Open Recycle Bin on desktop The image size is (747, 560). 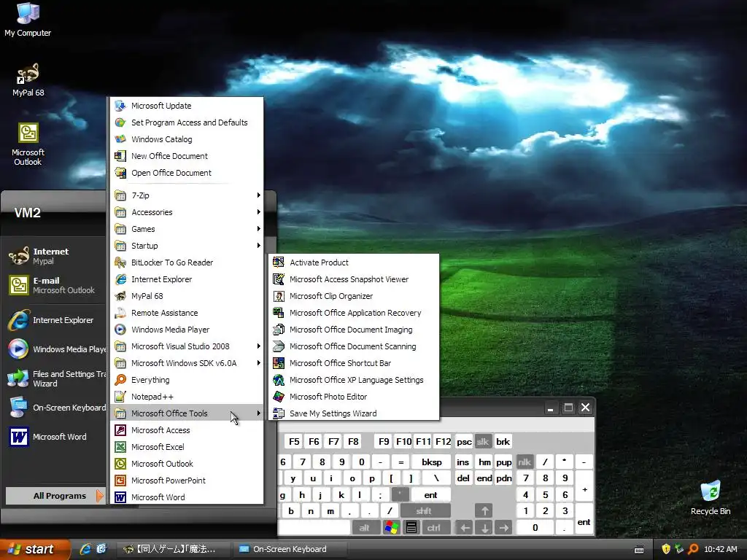711,497
